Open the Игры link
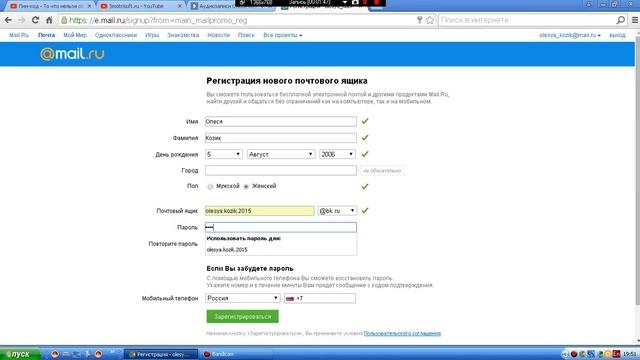640x360 pixels. tap(152, 35)
